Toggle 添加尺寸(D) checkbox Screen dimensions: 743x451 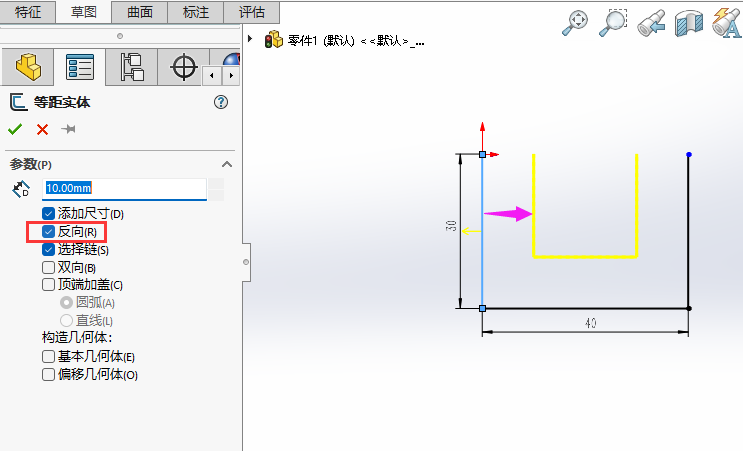(x=48, y=214)
